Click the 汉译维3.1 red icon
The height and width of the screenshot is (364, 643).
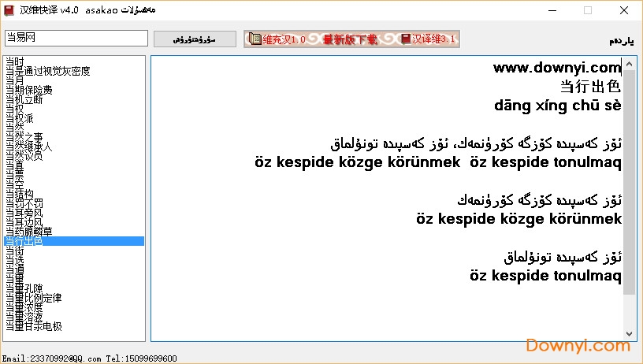406,39
